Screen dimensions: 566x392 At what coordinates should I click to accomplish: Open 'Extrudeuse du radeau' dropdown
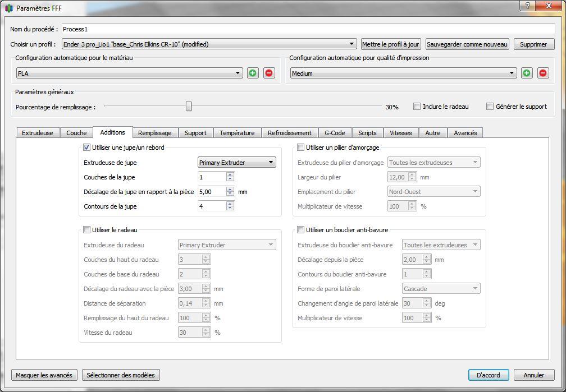tap(227, 245)
